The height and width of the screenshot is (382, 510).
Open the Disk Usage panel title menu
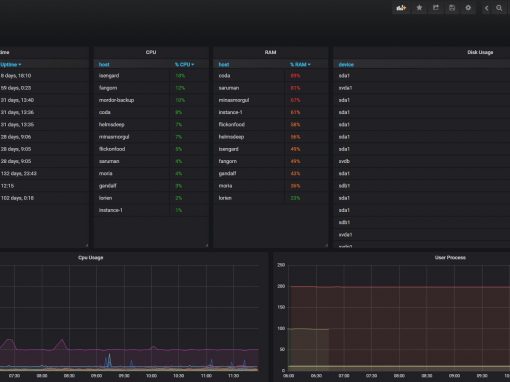tap(480, 52)
